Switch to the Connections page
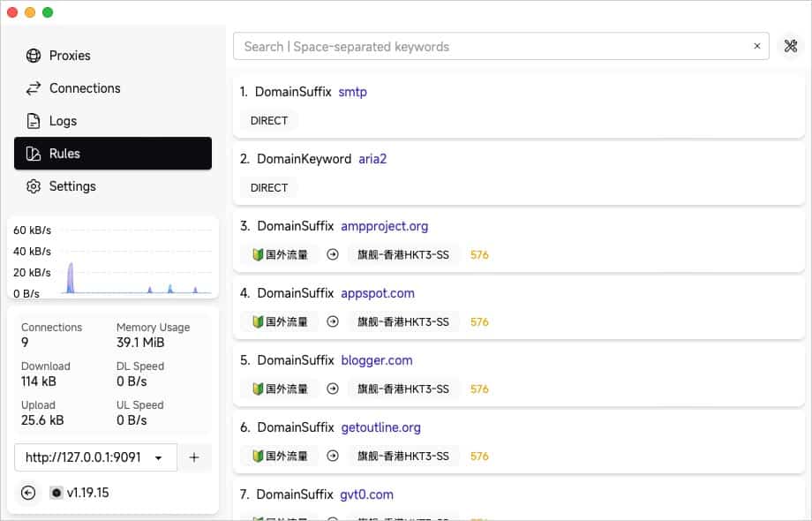The width and height of the screenshot is (812, 521). 85,88
